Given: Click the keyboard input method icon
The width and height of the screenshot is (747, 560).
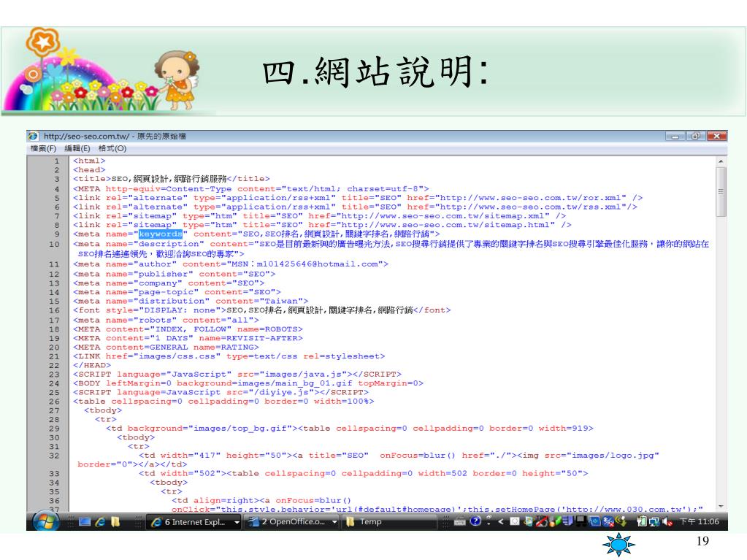Looking at the screenshot, I should tap(460, 522).
